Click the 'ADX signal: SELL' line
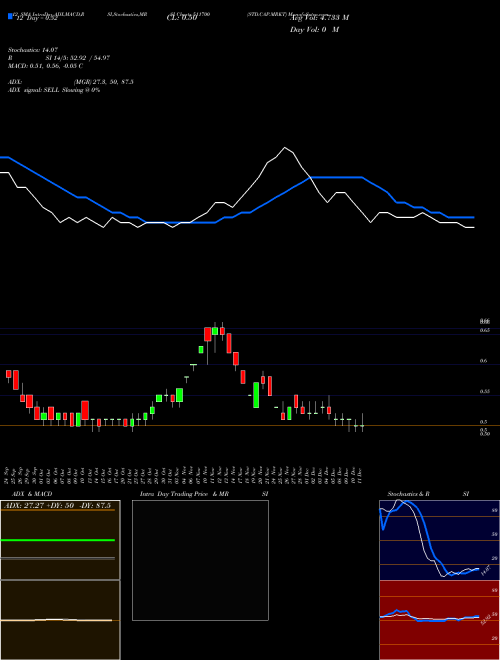This screenshot has width=500, height=660. click(x=54, y=90)
